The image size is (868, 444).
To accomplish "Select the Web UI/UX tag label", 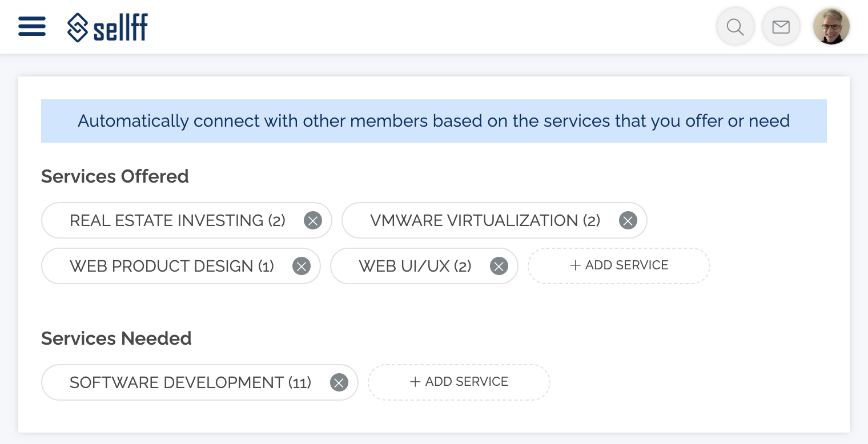I will tap(415, 266).
